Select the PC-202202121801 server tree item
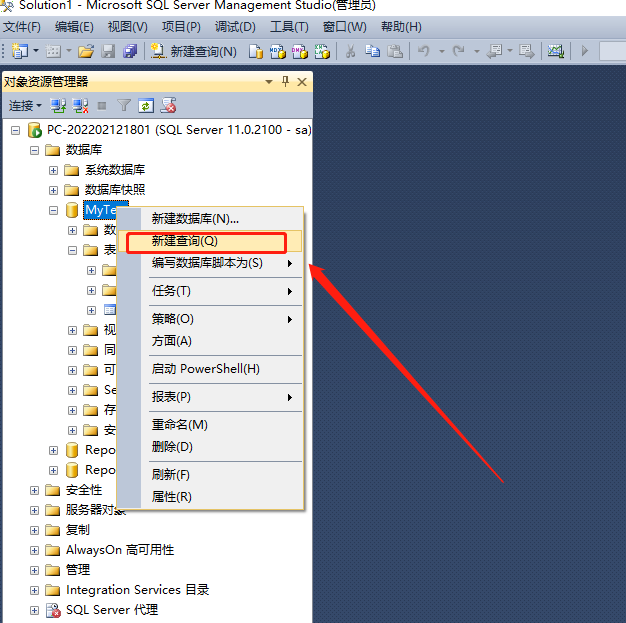This screenshot has width=626, height=623. (x=179, y=130)
